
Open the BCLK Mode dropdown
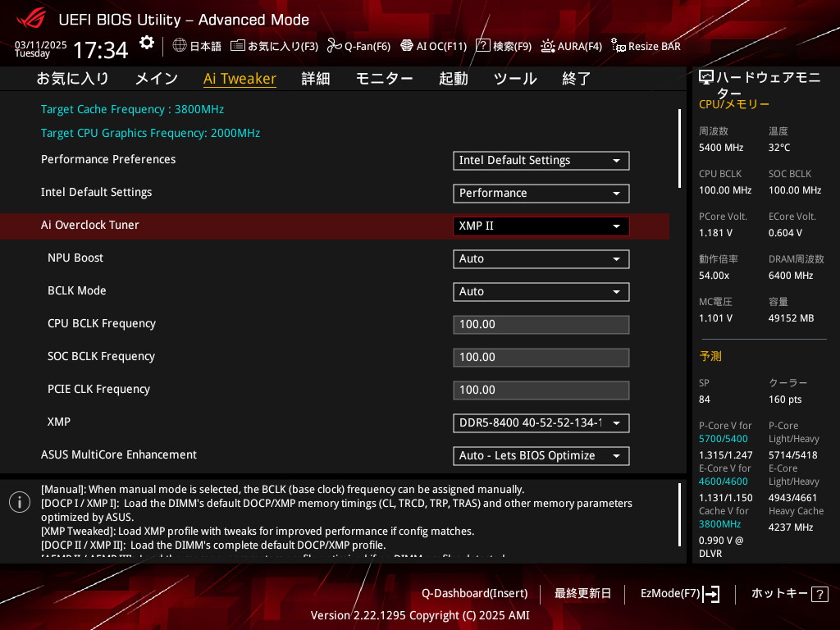pos(541,291)
